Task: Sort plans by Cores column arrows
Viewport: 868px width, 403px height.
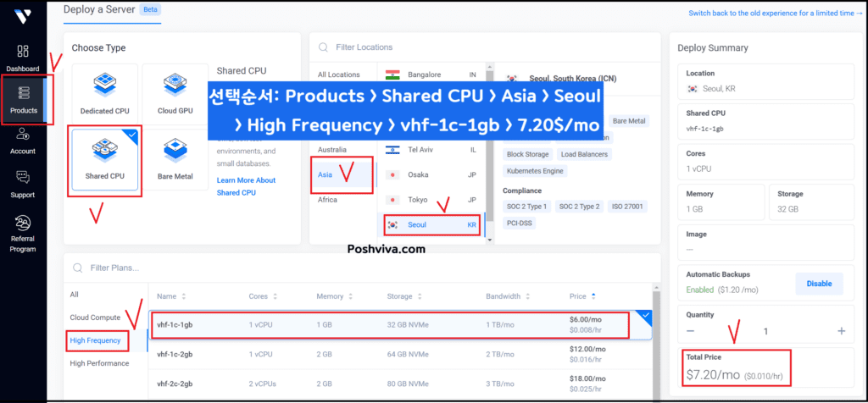Action: pos(275,296)
